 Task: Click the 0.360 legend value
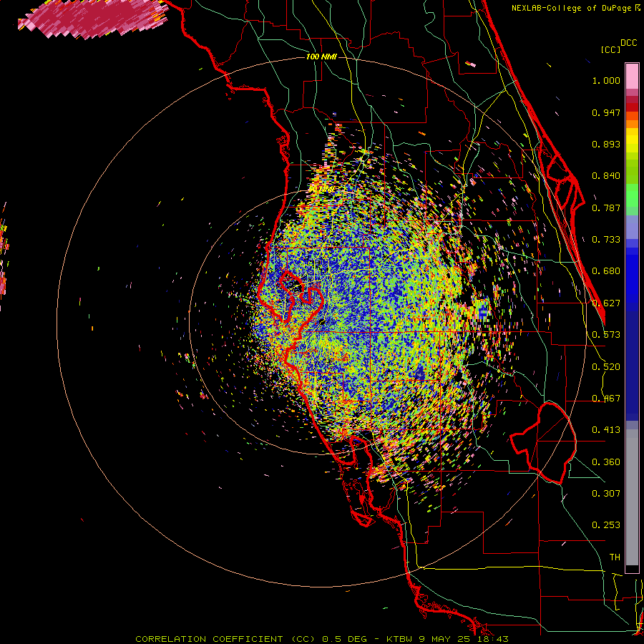point(606,462)
